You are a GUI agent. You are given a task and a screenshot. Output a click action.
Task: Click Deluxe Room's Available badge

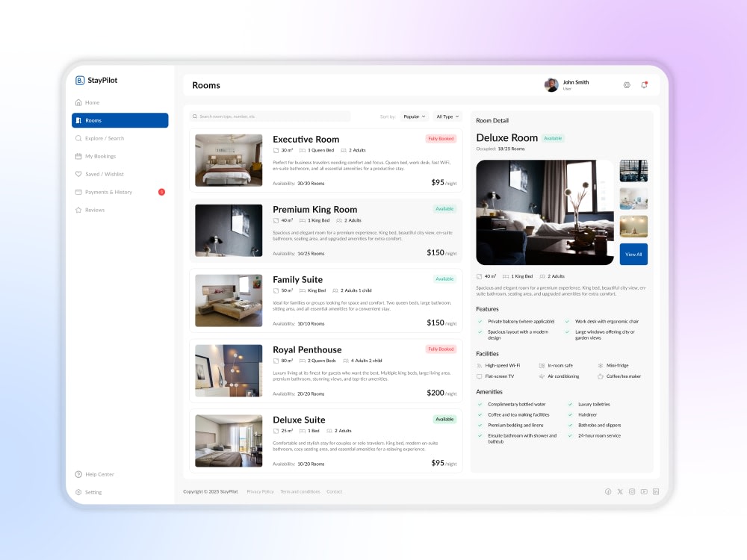(553, 138)
